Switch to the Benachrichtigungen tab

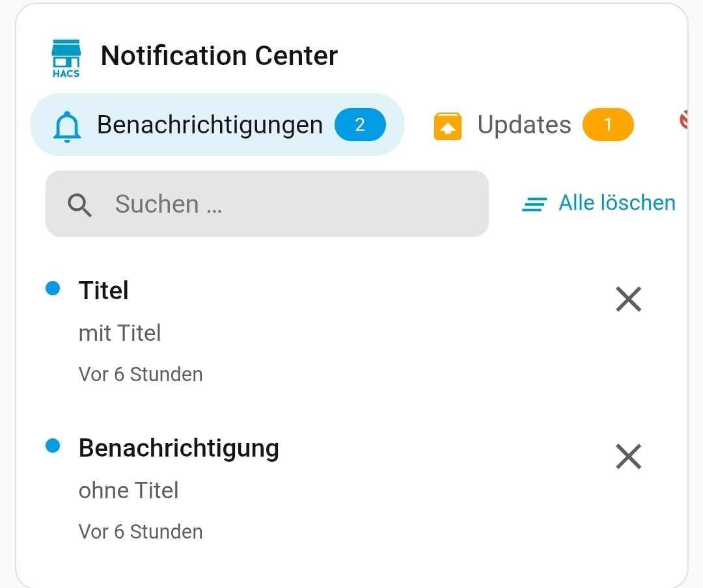click(x=217, y=125)
